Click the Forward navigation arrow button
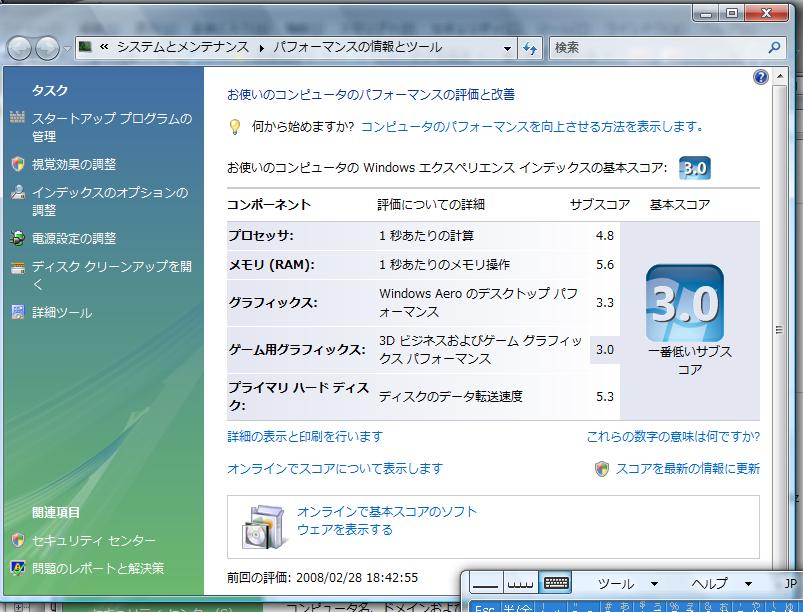The width and height of the screenshot is (803, 612). [x=47, y=49]
